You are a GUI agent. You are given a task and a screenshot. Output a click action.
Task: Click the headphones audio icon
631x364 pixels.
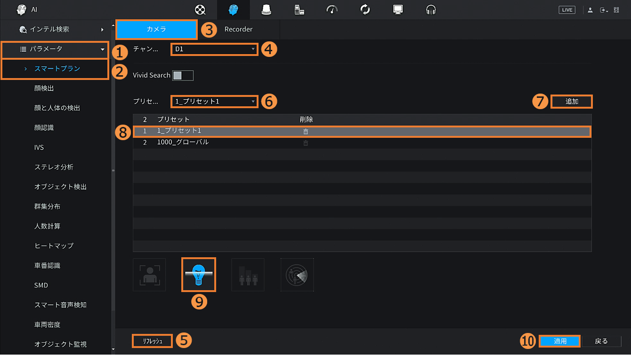(431, 10)
